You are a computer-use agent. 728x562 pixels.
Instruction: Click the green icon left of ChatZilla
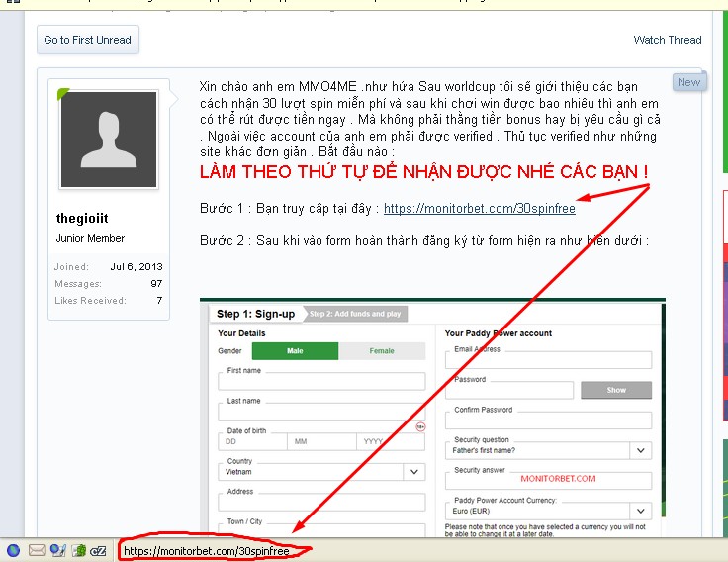(x=79, y=551)
